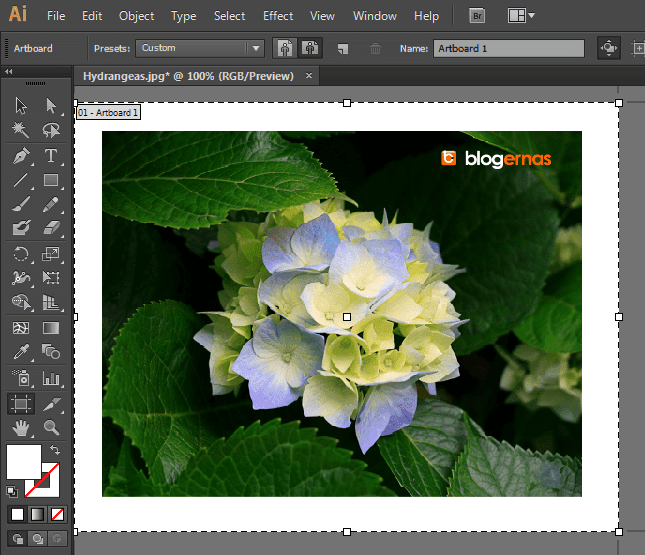Select the Type tool

pos(51,156)
